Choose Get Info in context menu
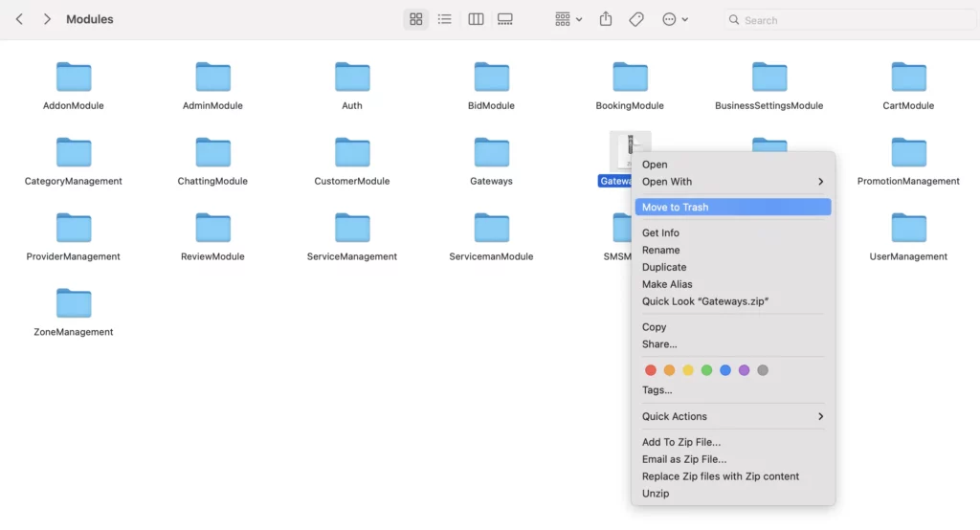 pyautogui.click(x=733, y=232)
